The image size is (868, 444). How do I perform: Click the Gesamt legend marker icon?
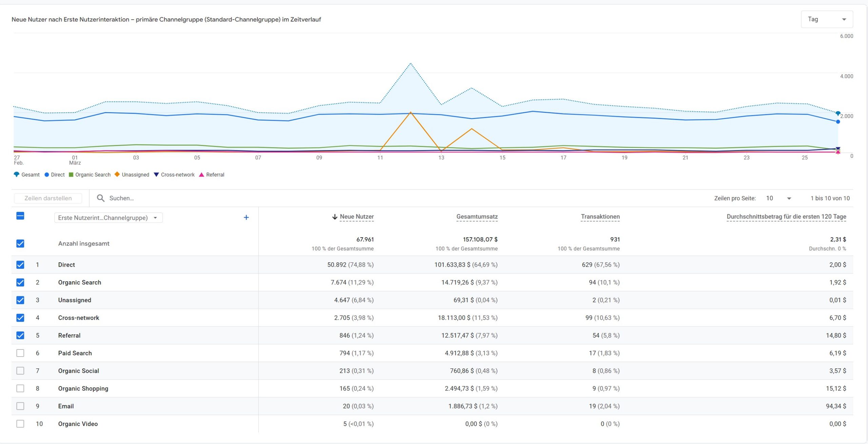coord(16,175)
